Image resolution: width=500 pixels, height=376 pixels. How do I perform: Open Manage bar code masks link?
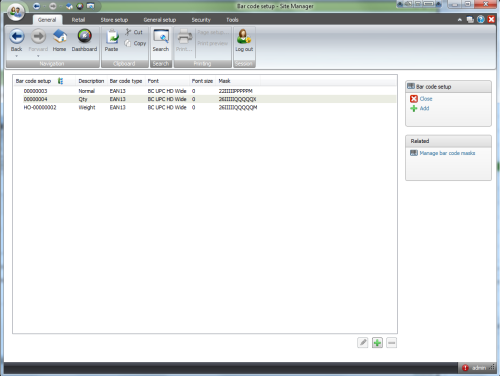(x=447, y=153)
